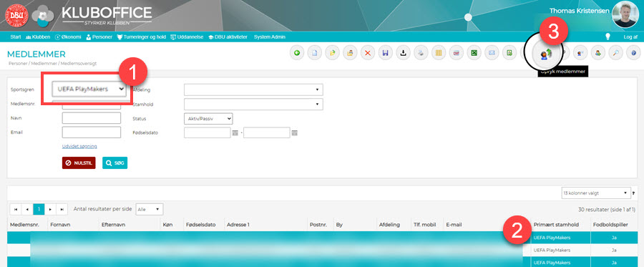Expand the Afdeling dropdown
Screen dimensions: 644x267
[x=253, y=89]
